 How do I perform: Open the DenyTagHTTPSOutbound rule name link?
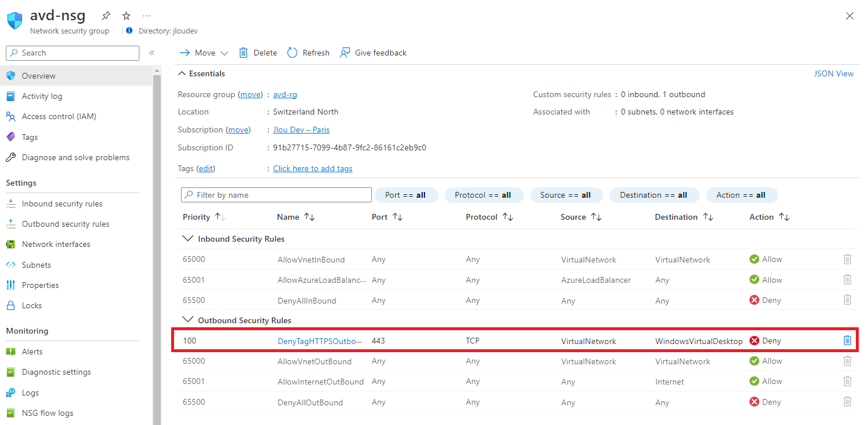click(320, 341)
